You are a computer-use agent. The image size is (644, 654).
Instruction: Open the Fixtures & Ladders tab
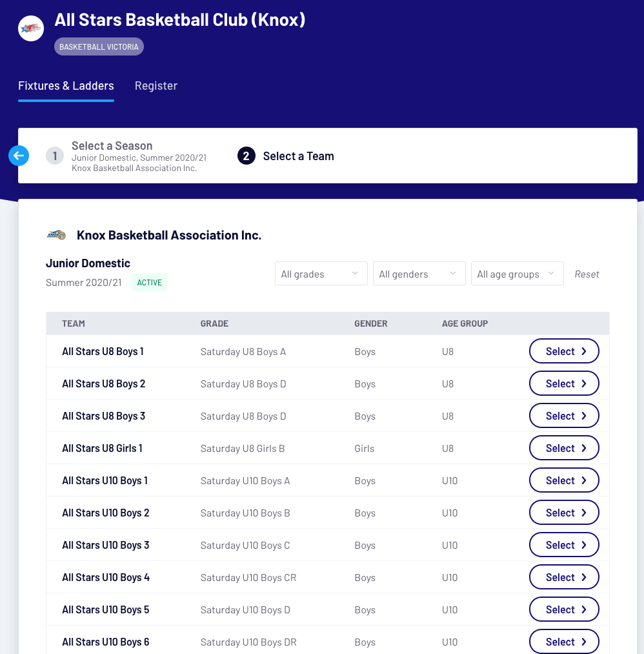click(x=66, y=86)
